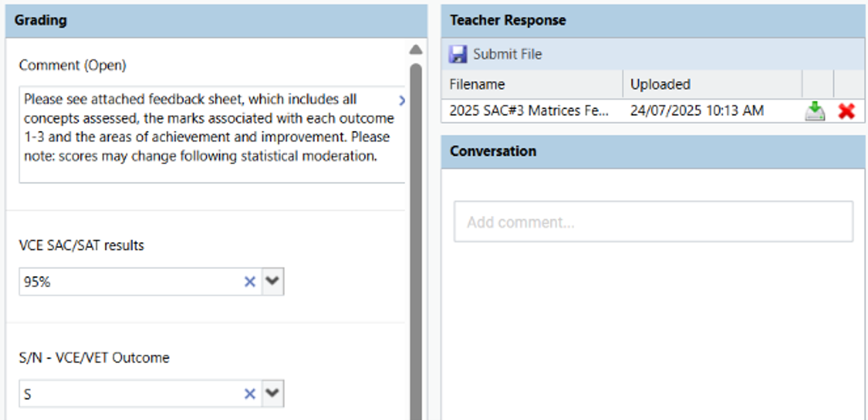Click the Teacher Response panel header

(653, 20)
